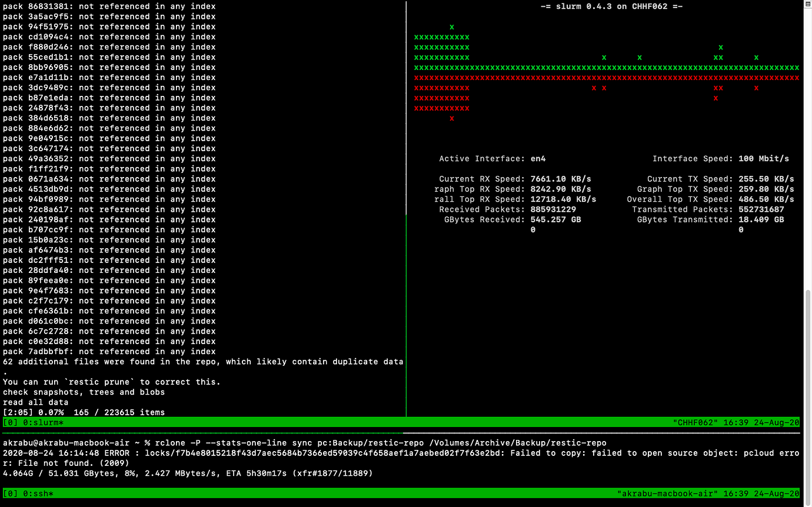Click the line 'pack 28ddfa40'

click(x=109, y=271)
